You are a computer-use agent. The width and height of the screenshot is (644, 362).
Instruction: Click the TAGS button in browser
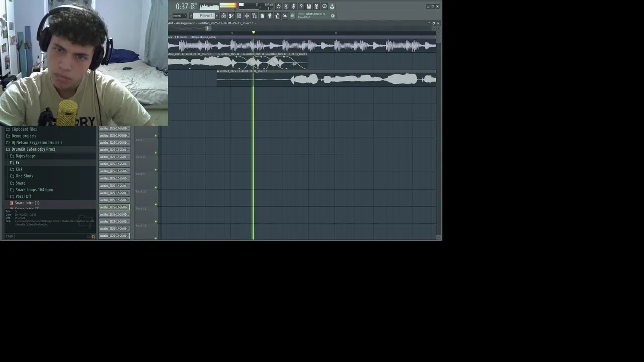[9, 236]
